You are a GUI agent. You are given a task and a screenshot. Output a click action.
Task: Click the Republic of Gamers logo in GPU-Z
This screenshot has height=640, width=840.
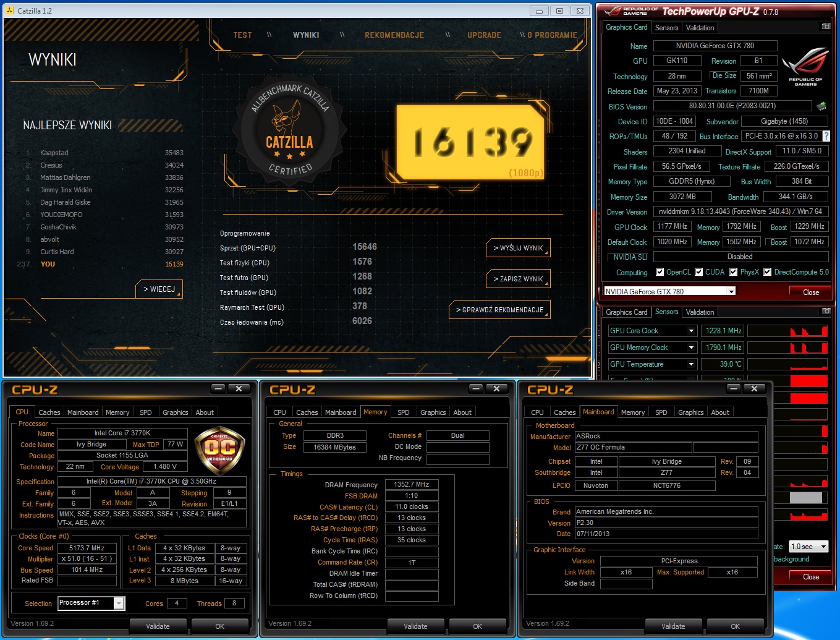pyautogui.click(x=805, y=68)
